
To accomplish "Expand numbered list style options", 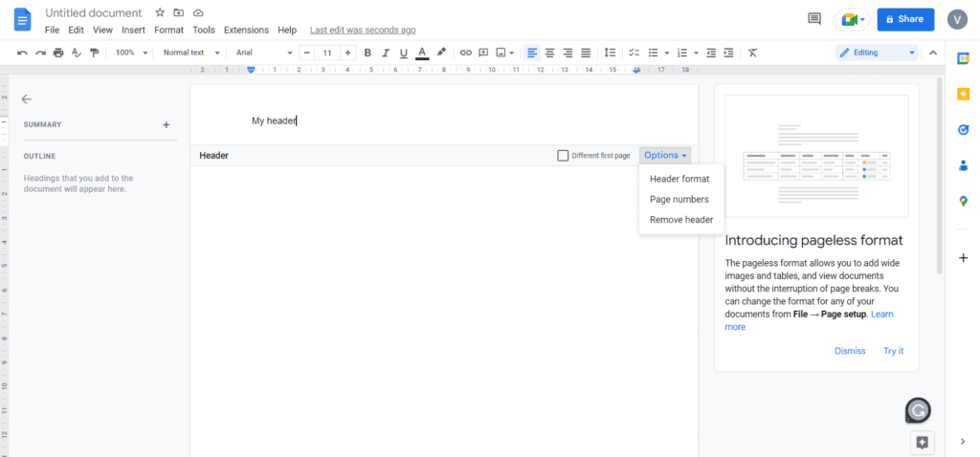I will [697, 54].
